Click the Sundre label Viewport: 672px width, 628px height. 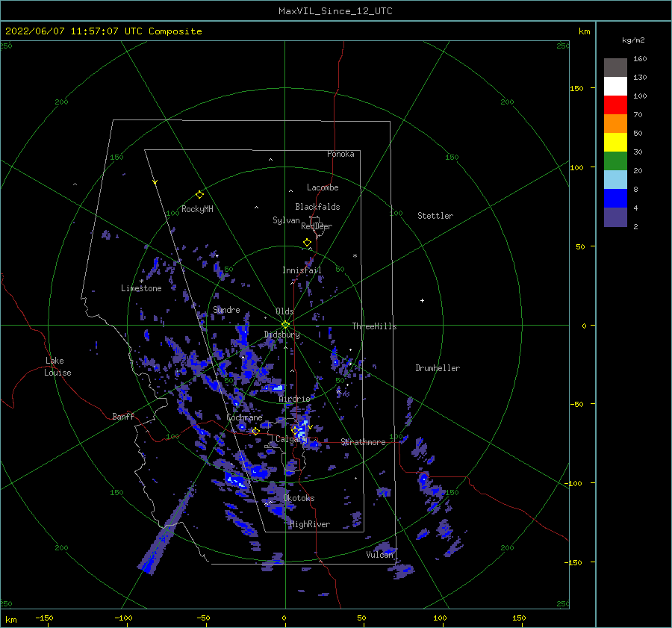227,310
